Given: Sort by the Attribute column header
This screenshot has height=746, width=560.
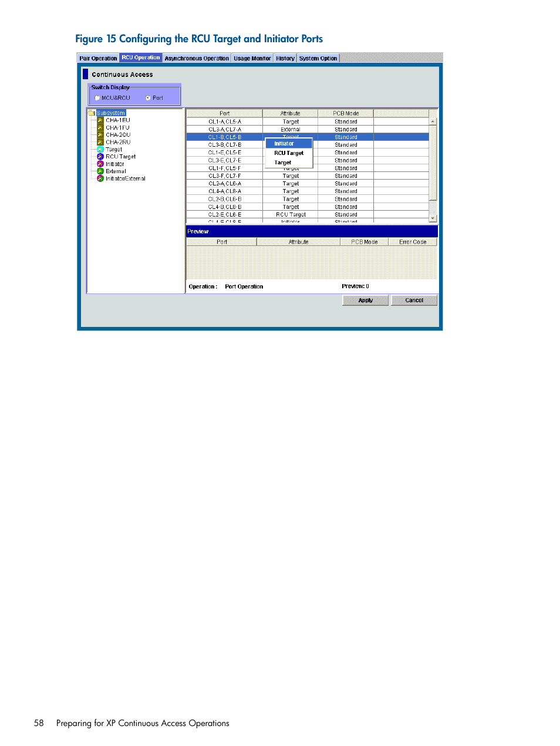Looking at the screenshot, I should [290, 113].
